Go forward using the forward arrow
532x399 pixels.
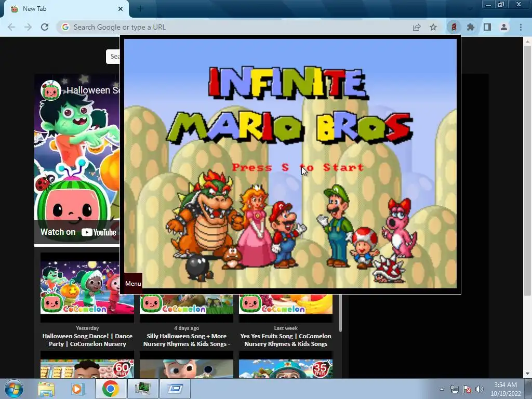(x=28, y=27)
